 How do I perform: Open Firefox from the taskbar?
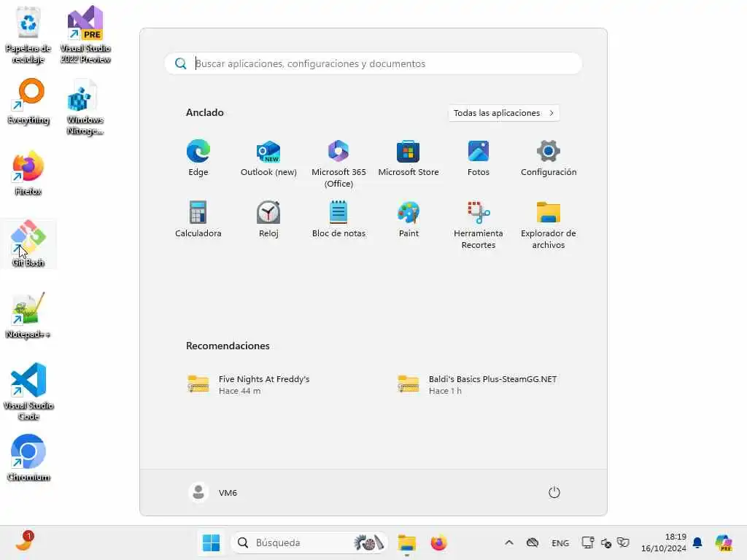point(438,542)
